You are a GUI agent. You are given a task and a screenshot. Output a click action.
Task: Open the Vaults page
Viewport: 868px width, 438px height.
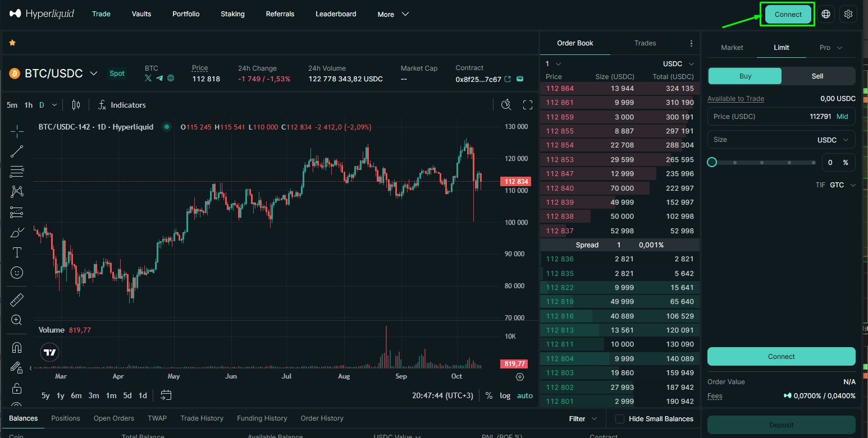click(141, 14)
